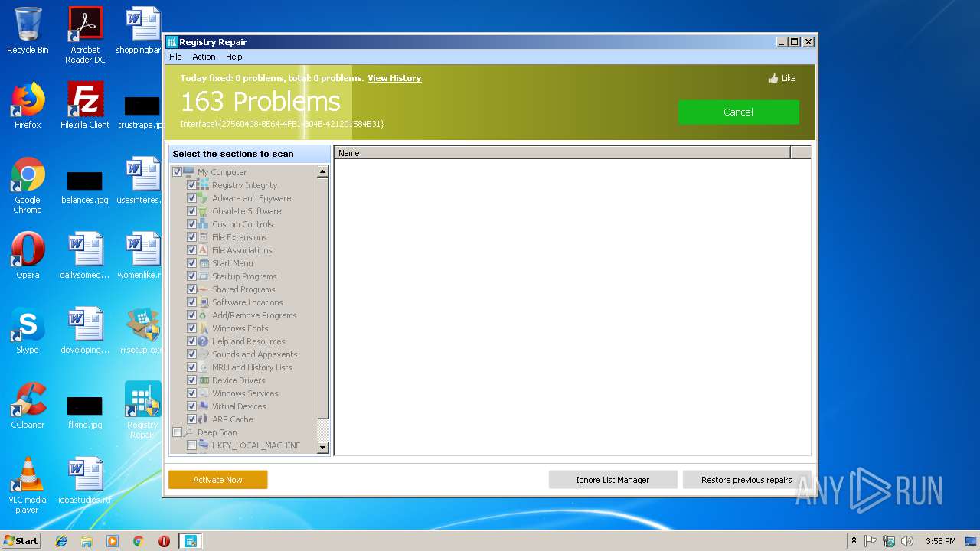
Task: Click the Sounds and Appevents icon
Action: pyautogui.click(x=204, y=354)
